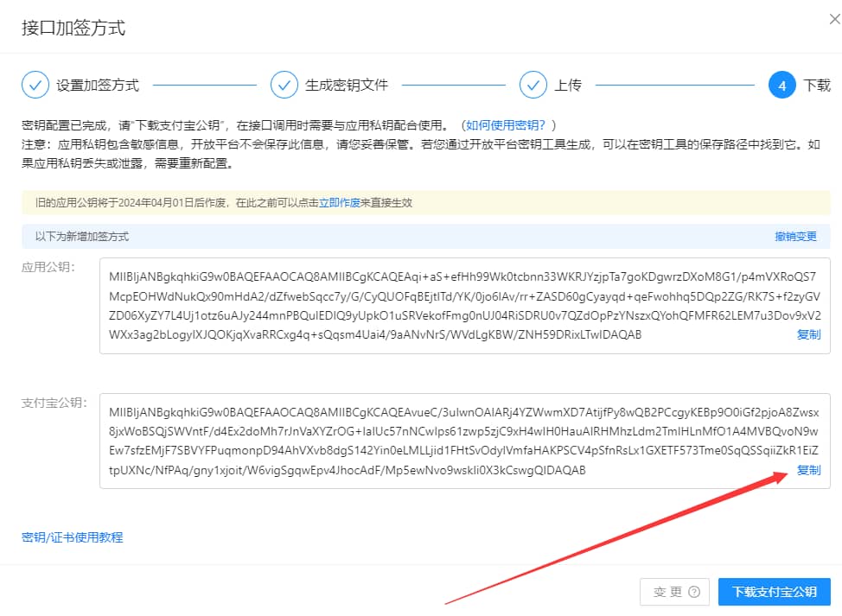Image resolution: width=842 pixels, height=616 pixels.
Task: Click the completed 生成密钥文件 step icon
Action: 285,86
